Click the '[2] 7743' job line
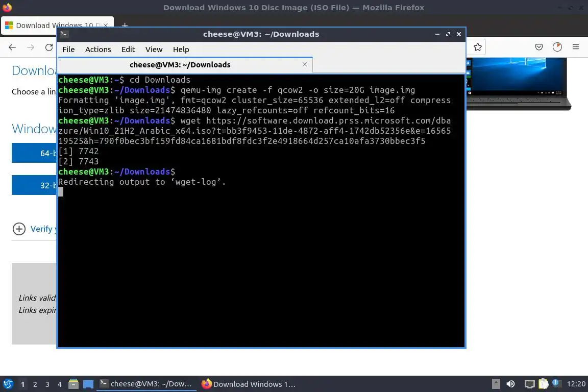This screenshot has width=588, height=392. tap(79, 161)
